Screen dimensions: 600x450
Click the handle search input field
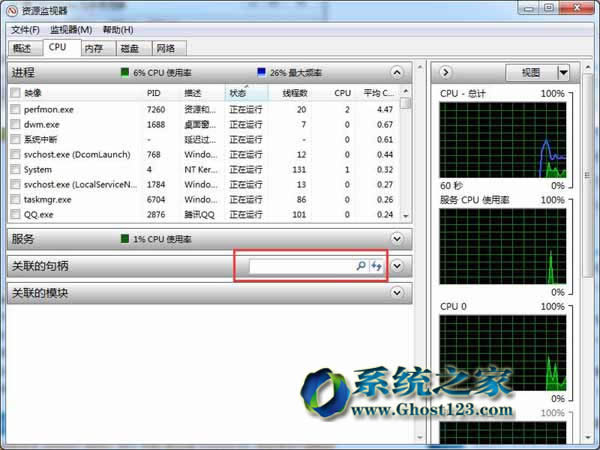pyautogui.click(x=302, y=266)
